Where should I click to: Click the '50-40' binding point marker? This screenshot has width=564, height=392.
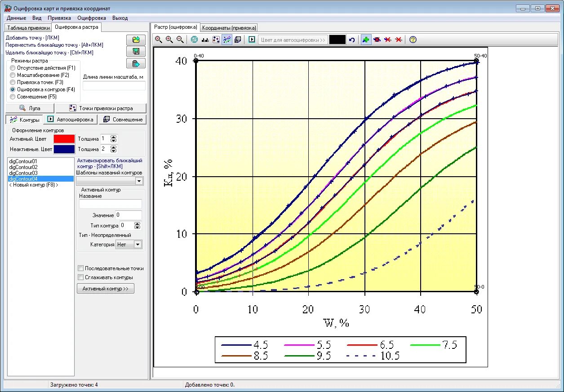(x=477, y=61)
